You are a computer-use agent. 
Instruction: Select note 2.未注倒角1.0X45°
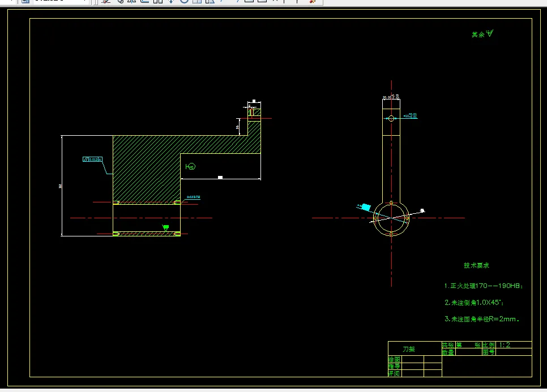pyautogui.click(x=474, y=303)
